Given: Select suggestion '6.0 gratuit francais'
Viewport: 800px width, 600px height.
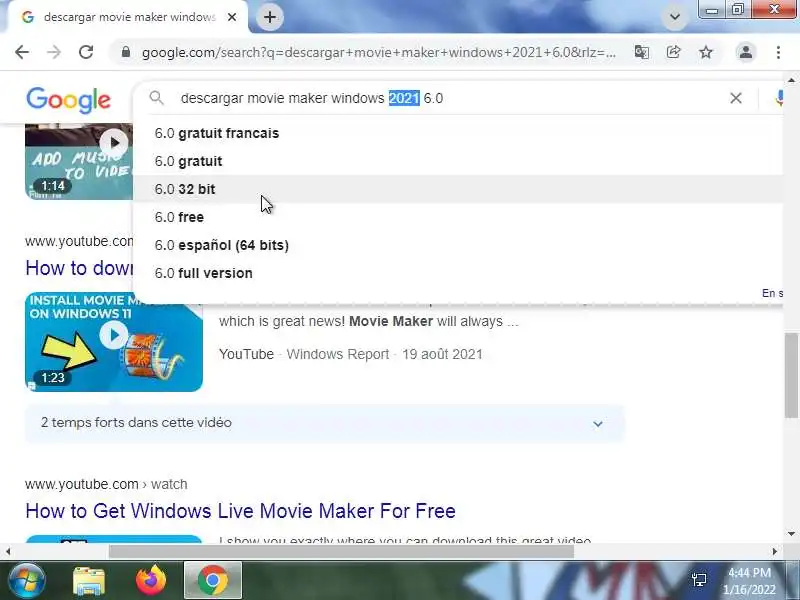Looking at the screenshot, I should 458,133.
